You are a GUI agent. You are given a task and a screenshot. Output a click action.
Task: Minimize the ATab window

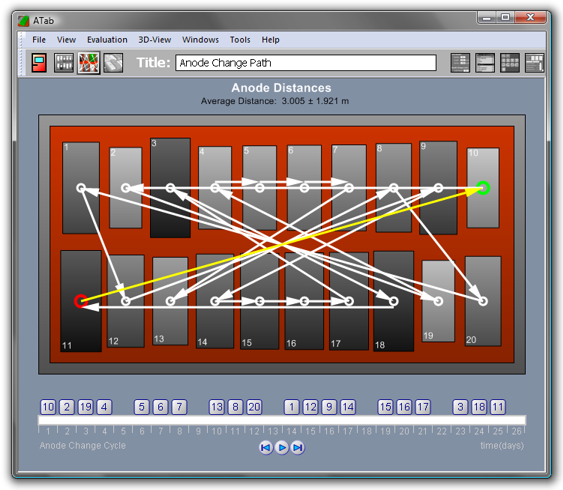pyautogui.click(x=487, y=18)
